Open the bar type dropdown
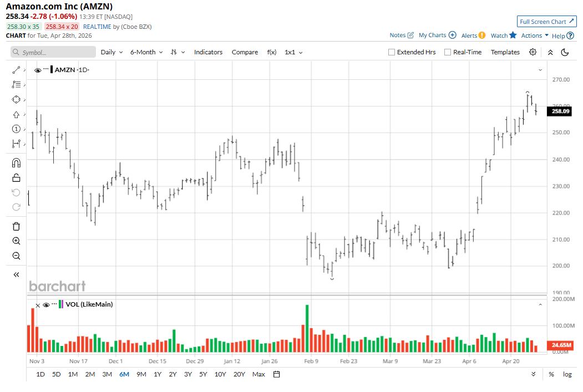This screenshot has width=583, height=392. [178, 52]
